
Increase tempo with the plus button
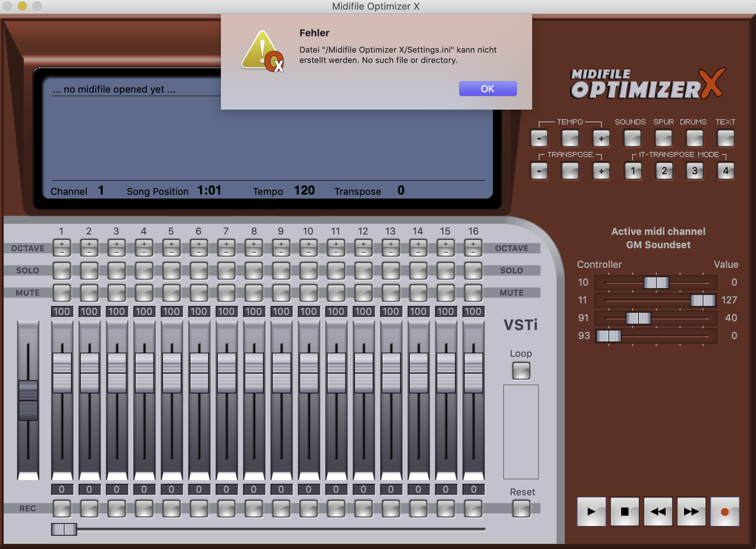(601, 139)
